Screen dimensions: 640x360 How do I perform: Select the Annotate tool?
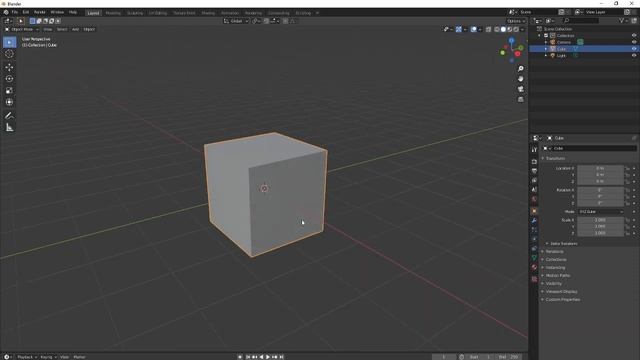click(x=9, y=116)
